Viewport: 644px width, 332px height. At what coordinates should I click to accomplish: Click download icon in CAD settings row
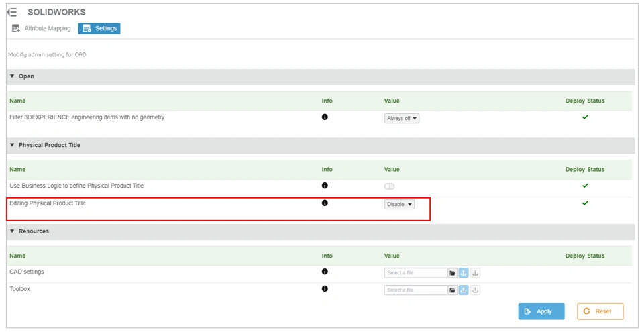tap(475, 273)
